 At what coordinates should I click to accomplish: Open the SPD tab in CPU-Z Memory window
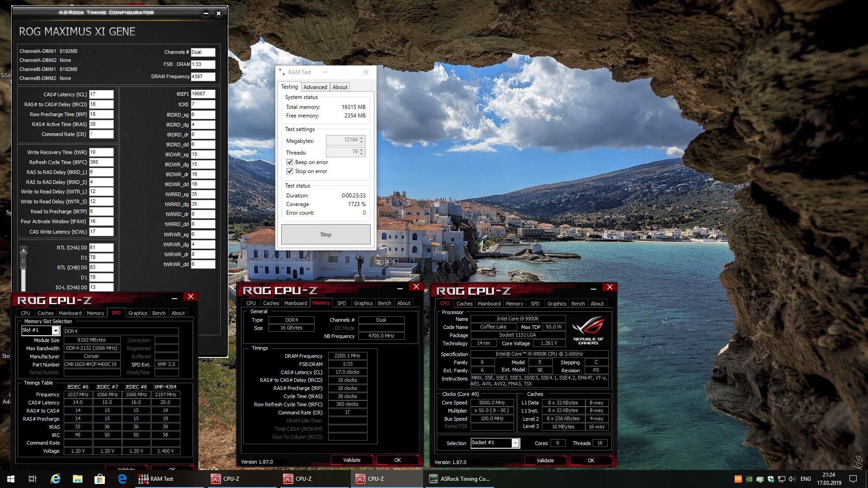coord(342,303)
